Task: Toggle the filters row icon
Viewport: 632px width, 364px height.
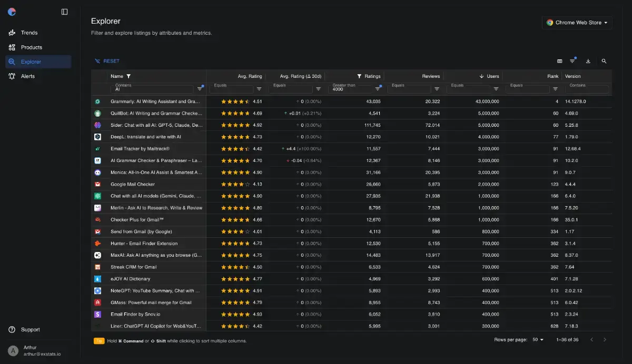Action: click(572, 61)
